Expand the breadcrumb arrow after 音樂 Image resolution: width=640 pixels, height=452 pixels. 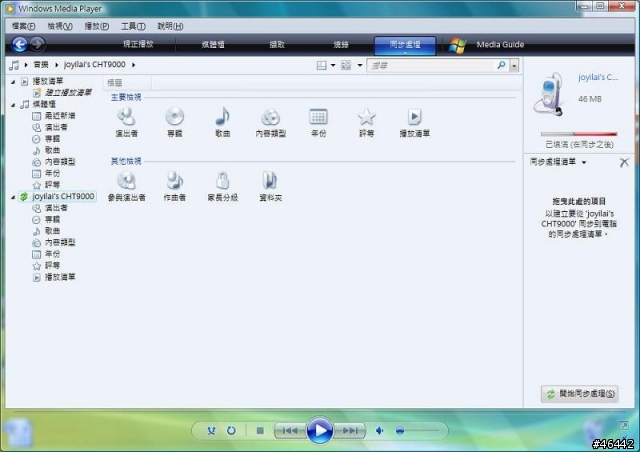click(56, 65)
